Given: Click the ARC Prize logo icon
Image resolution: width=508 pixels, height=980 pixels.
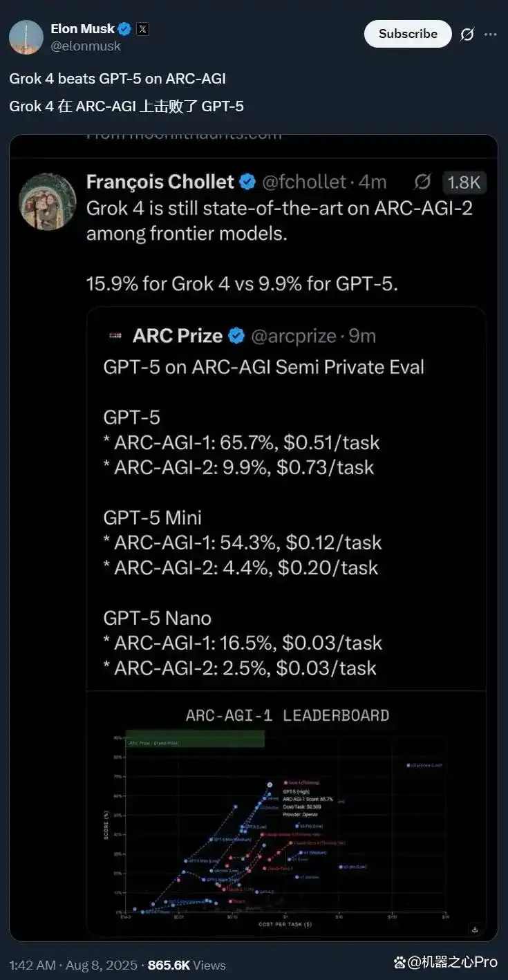Looking at the screenshot, I should click(115, 335).
